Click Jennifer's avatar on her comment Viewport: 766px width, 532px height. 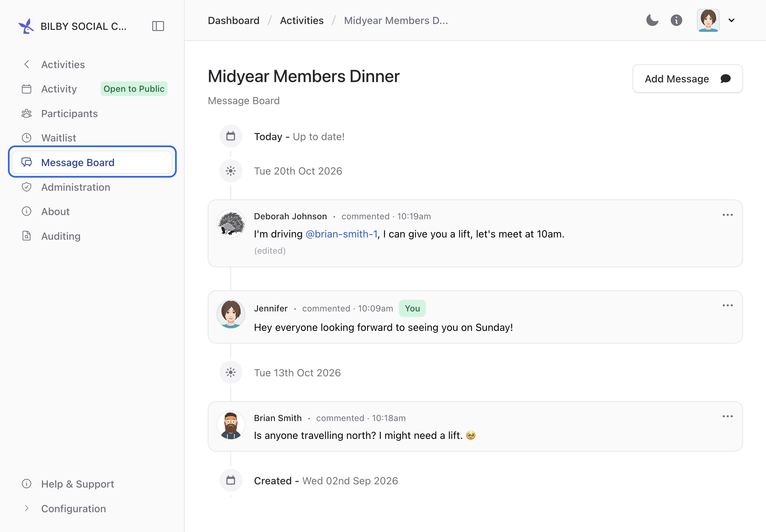[x=231, y=314]
